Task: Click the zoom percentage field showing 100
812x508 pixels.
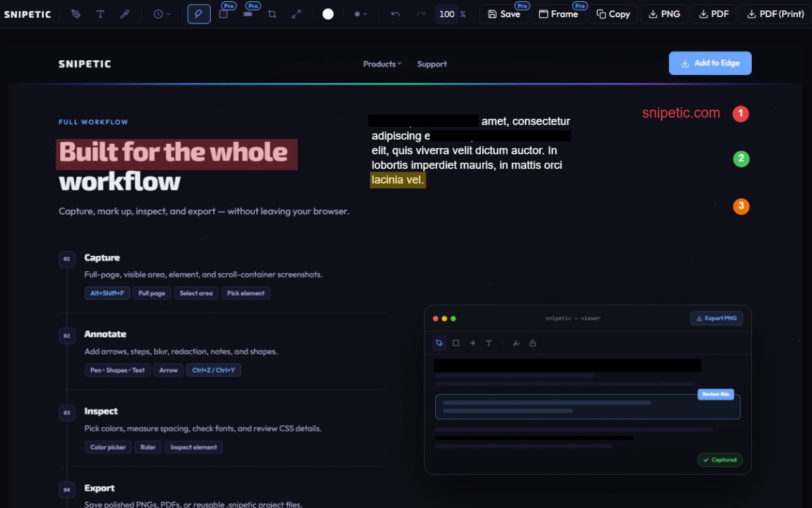Action: pos(447,14)
